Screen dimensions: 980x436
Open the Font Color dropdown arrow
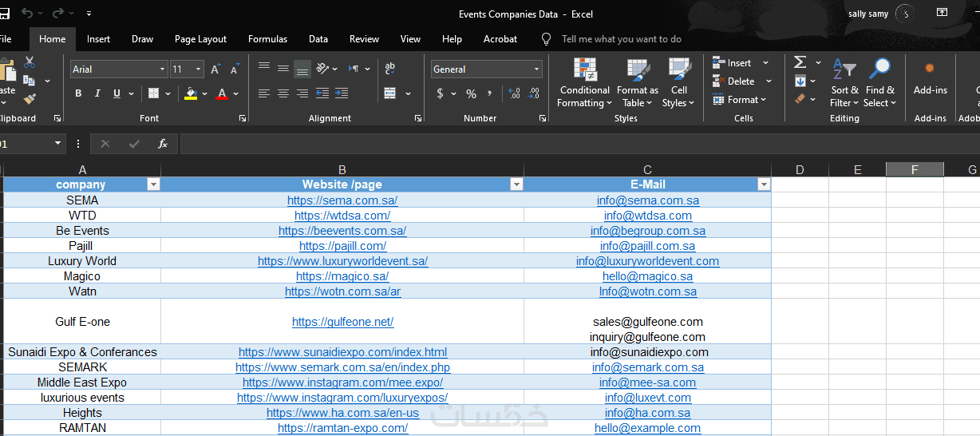(237, 93)
